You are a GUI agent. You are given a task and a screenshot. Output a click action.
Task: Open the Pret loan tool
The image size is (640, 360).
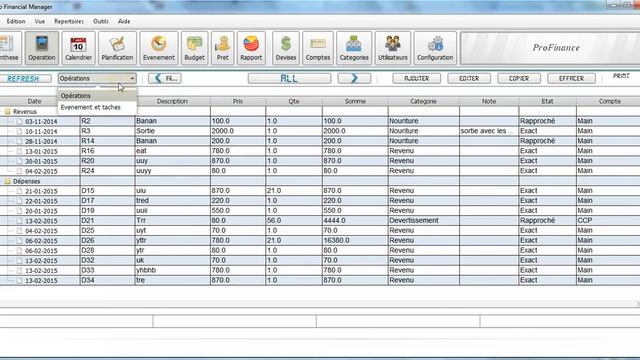[x=222, y=48]
